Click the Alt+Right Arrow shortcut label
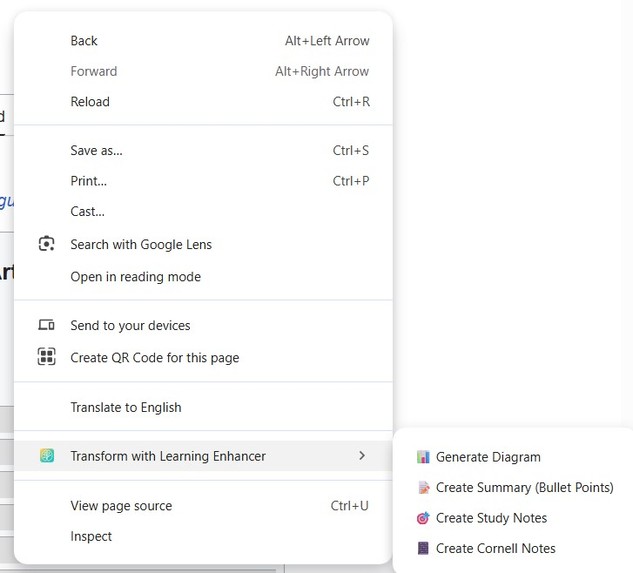This screenshot has height=573, width=633. [x=322, y=71]
